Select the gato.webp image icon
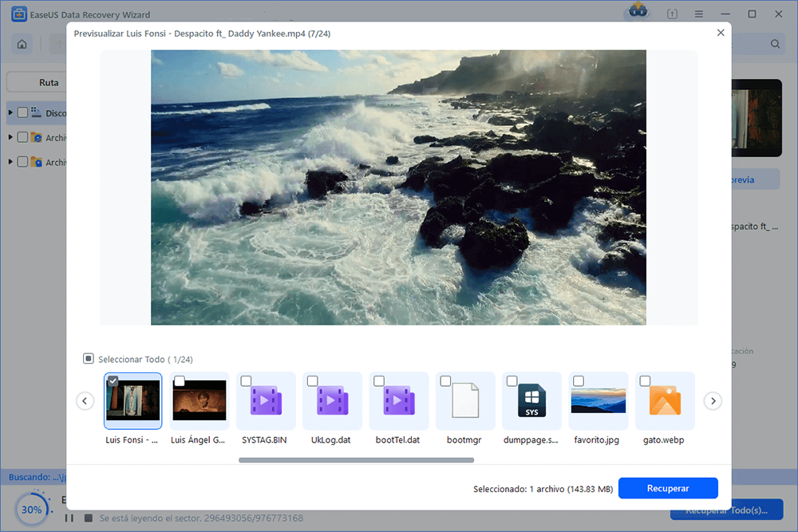The height and width of the screenshot is (532, 798). (x=665, y=400)
